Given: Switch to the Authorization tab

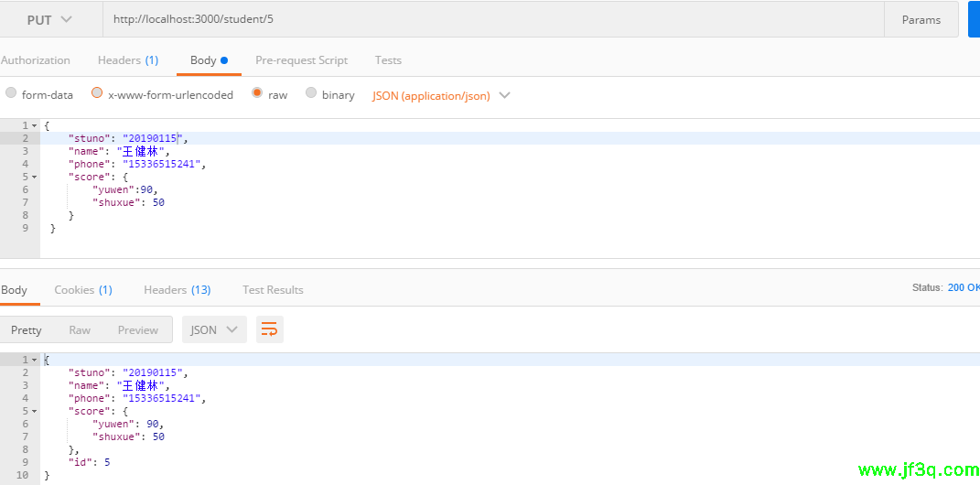Looking at the screenshot, I should click(35, 60).
